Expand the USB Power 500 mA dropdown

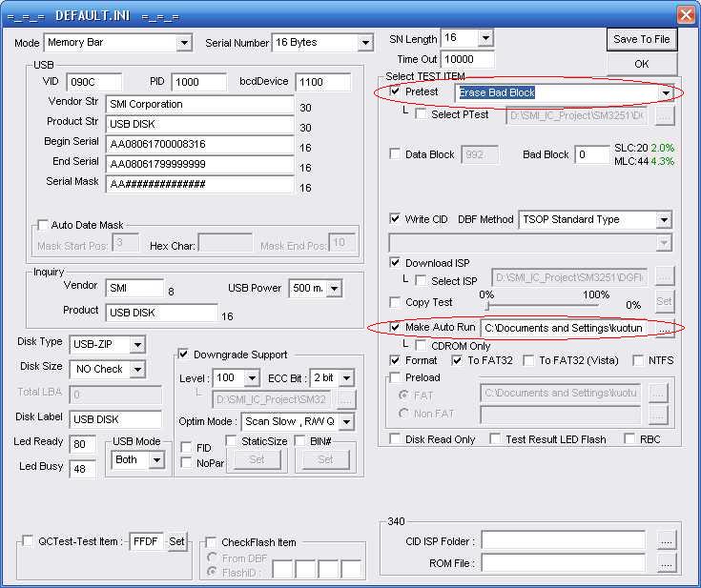334,289
